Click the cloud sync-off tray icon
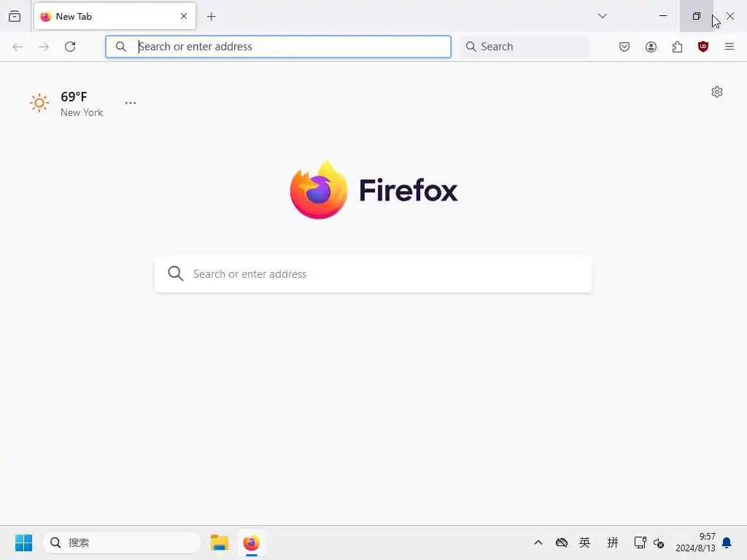 tap(562, 542)
